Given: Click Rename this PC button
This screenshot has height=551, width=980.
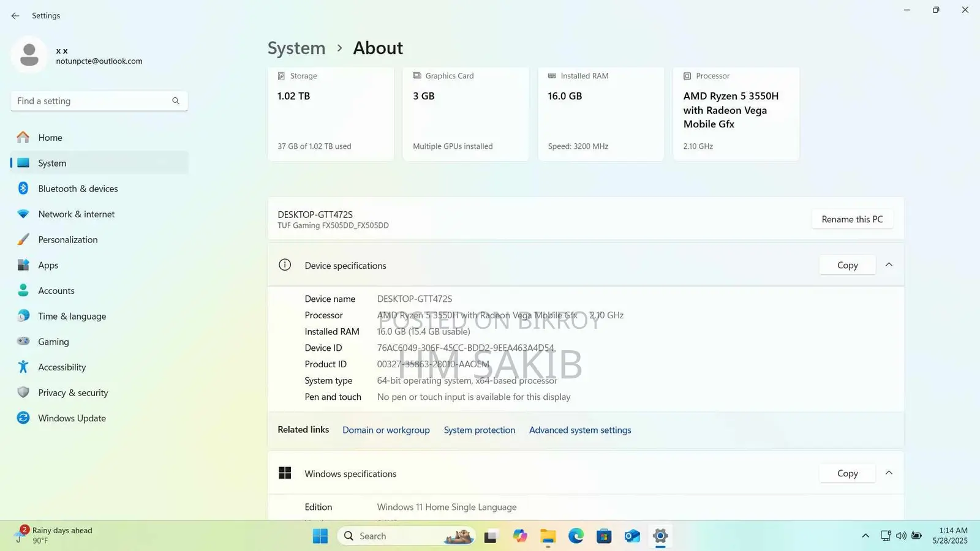Looking at the screenshot, I should point(852,219).
